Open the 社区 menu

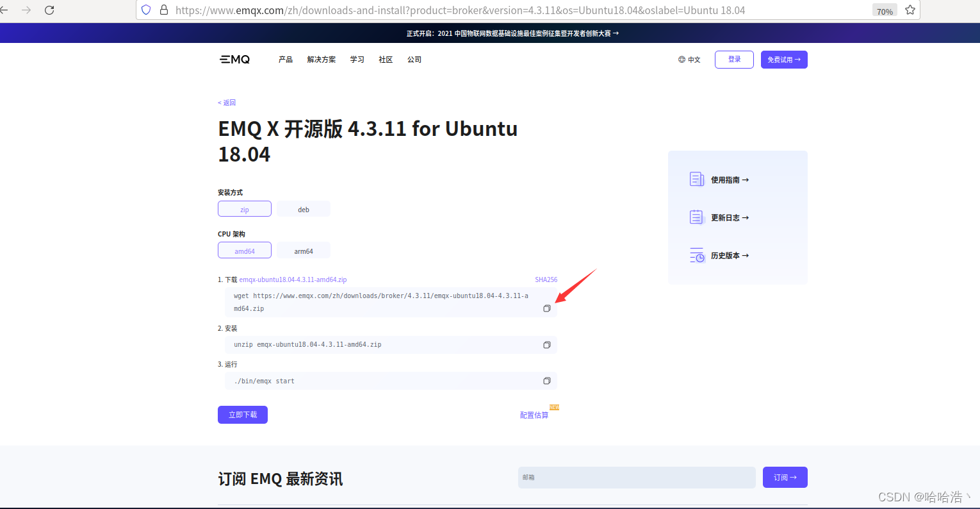[x=386, y=60]
